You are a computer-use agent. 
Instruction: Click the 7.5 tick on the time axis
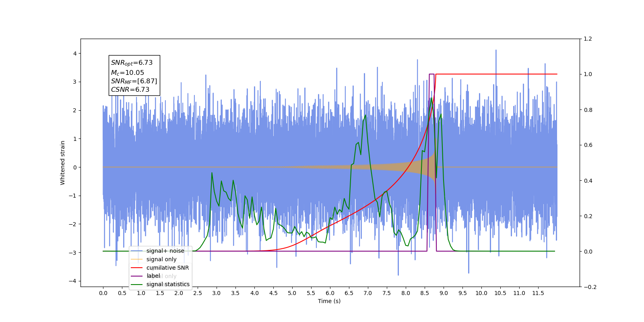pos(387,293)
